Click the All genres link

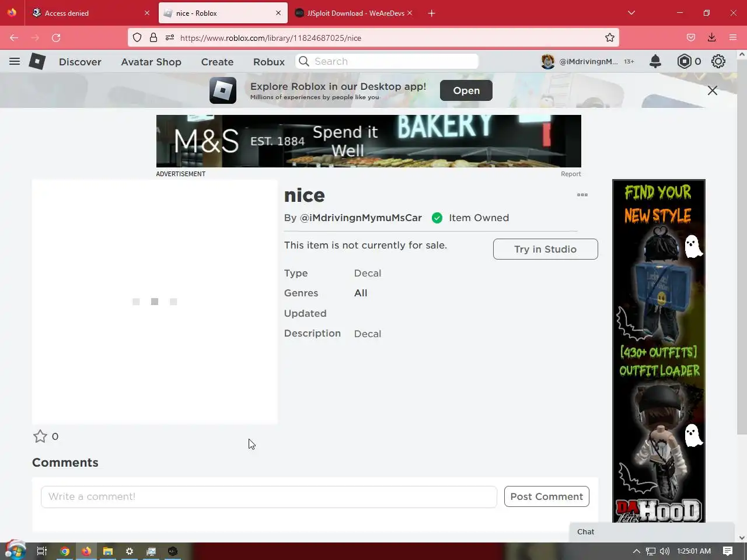[x=361, y=293]
